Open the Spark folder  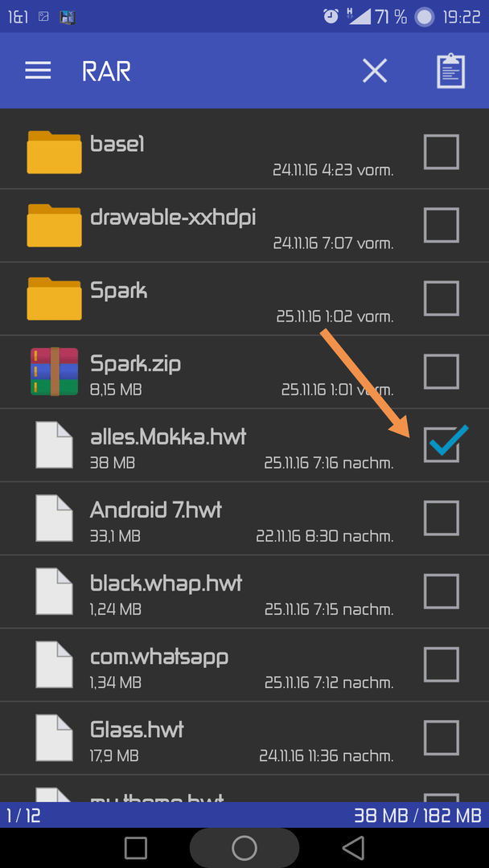coord(244,298)
